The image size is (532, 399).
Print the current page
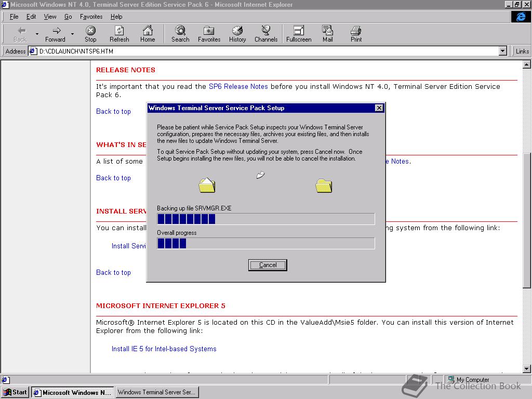(356, 34)
